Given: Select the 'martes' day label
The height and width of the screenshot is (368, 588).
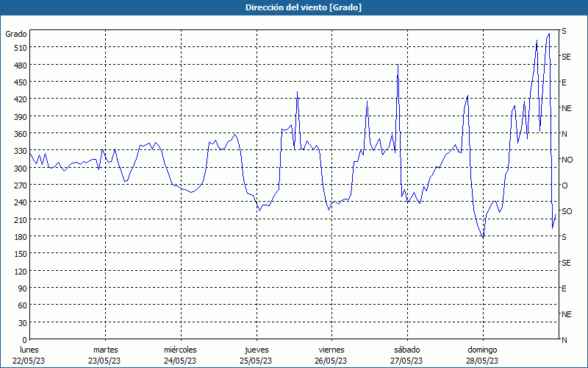Looking at the screenshot, I should [106, 350].
